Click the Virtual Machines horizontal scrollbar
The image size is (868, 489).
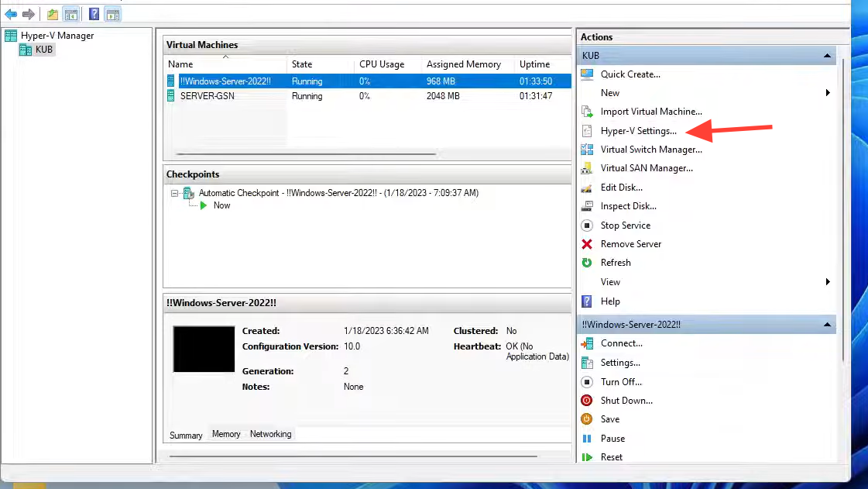coord(306,154)
